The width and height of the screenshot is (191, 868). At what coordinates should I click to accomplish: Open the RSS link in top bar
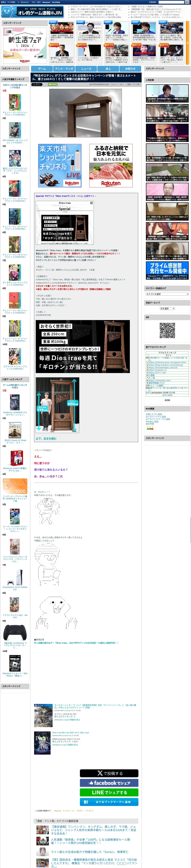[34, 2]
